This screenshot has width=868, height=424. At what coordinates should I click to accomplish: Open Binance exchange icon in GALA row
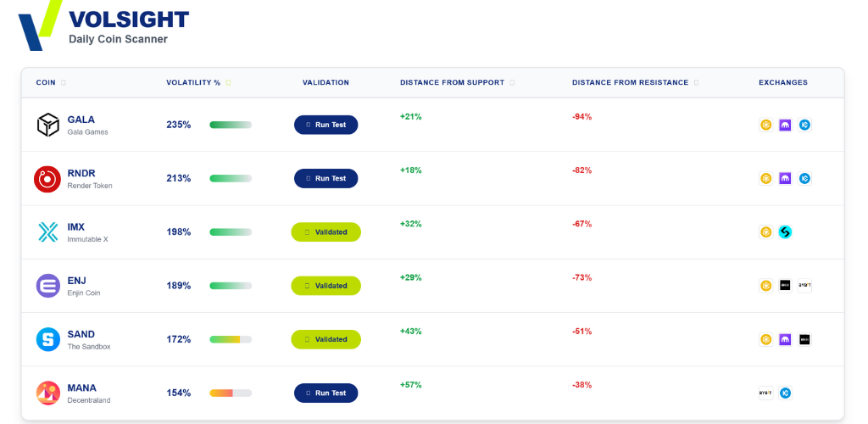tap(765, 125)
